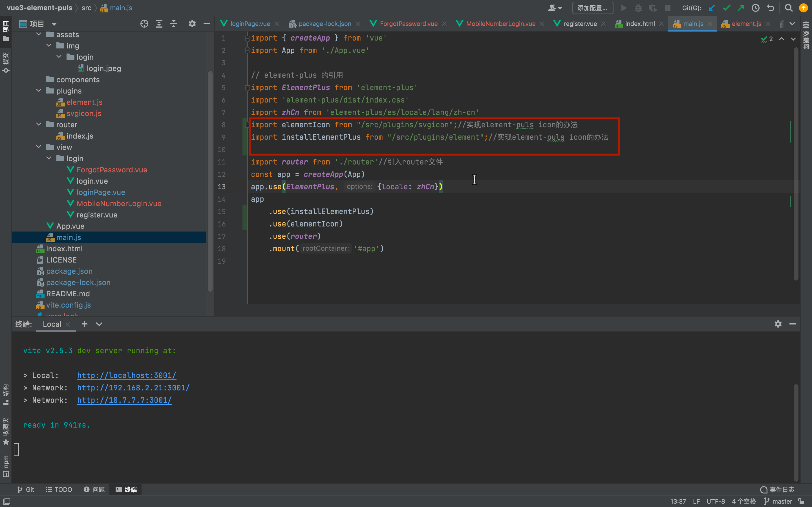
Task: Open terminal settings gear icon
Action: 778,324
